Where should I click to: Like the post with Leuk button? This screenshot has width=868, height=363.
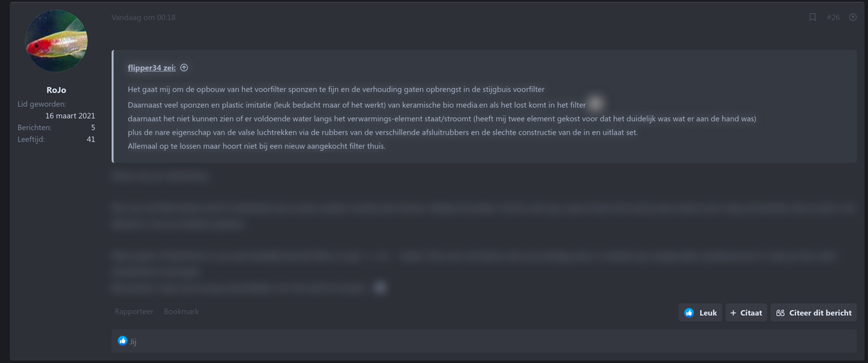pos(700,313)
